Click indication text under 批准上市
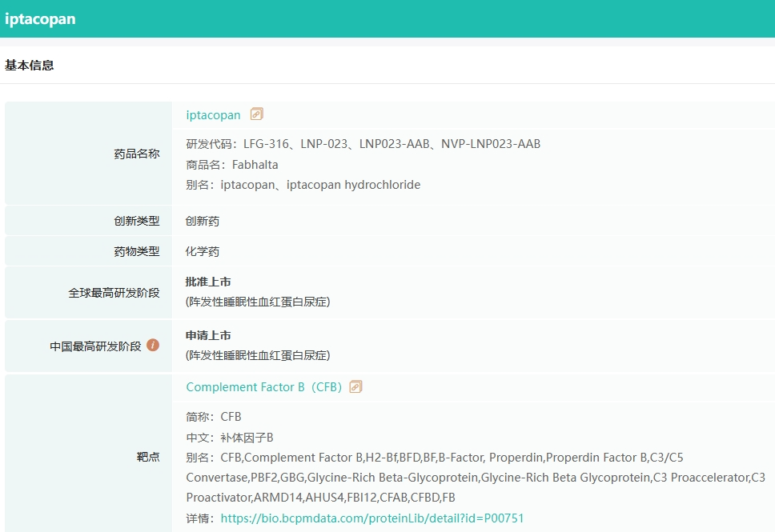Image resolution: width=775 pixels, height=532 pixels. [x=258, y=302]
